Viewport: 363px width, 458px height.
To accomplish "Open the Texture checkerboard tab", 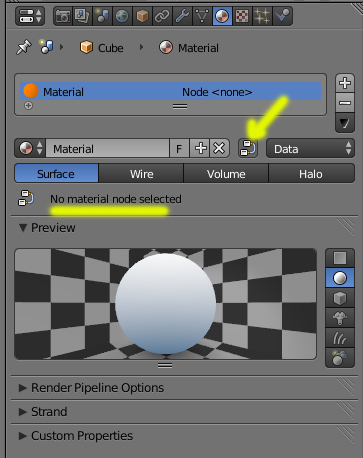I will click(x=242, y=16).
